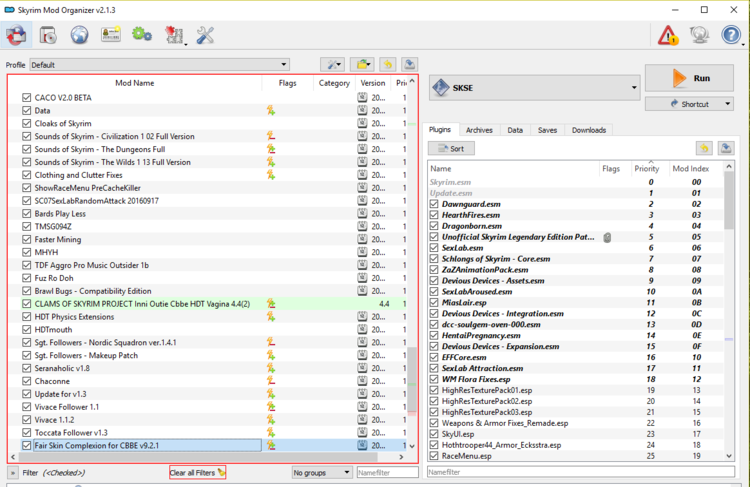Open the Shortcut dropdown button
The image size is (750, 487).
pyautogui.click(x=689, y=104)
